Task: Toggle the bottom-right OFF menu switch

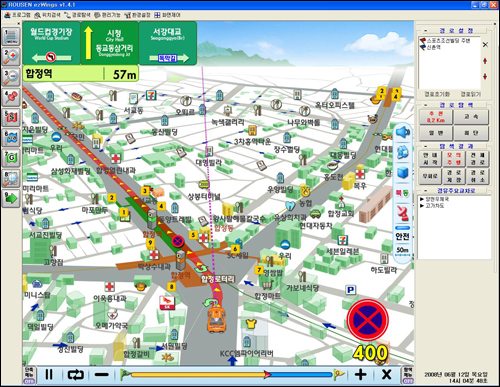Action: [x=408, y=375]
